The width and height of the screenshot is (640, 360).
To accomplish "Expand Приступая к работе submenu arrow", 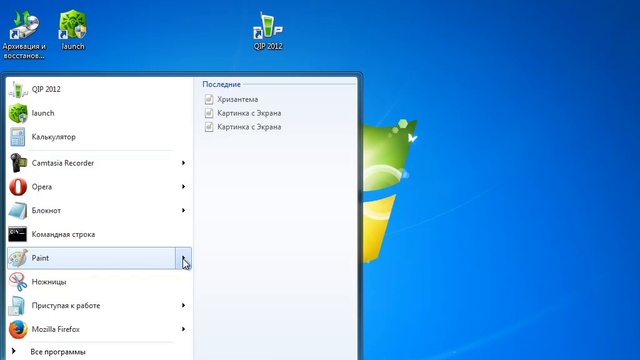I will pos(183,305).
